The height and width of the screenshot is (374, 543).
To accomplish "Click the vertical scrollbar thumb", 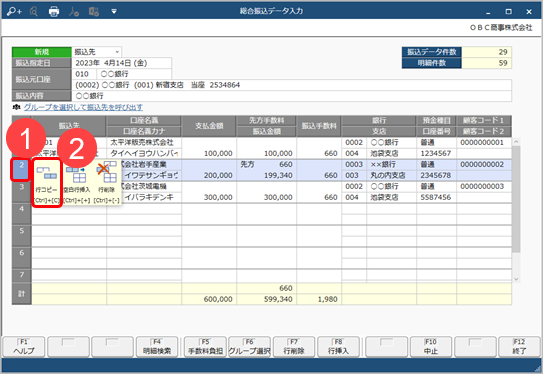I will pyautogui.click(x=516, y=199).
